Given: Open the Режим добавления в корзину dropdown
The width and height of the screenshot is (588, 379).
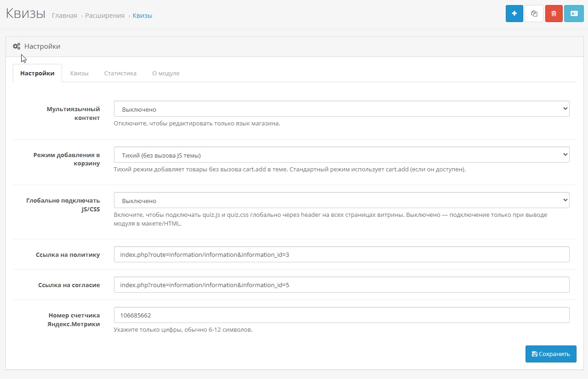Looking at the screenshot, I should pos(341,155).
